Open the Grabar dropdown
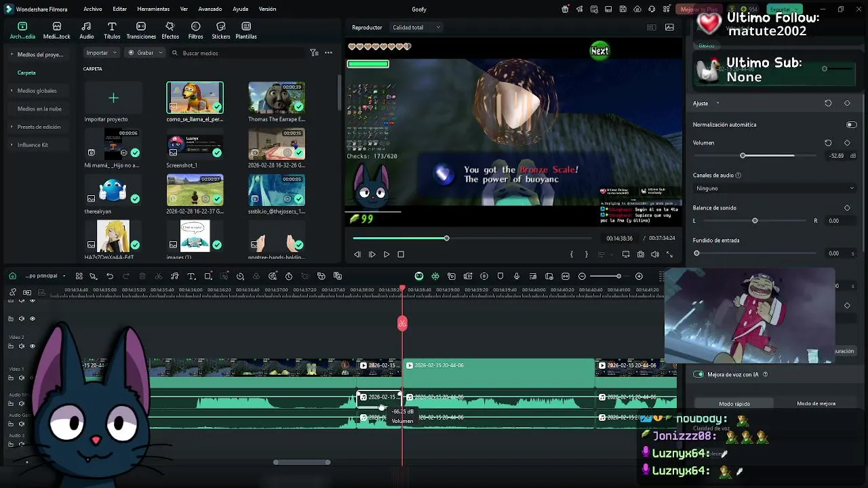 pyautogui.click(x=146, y=52)
